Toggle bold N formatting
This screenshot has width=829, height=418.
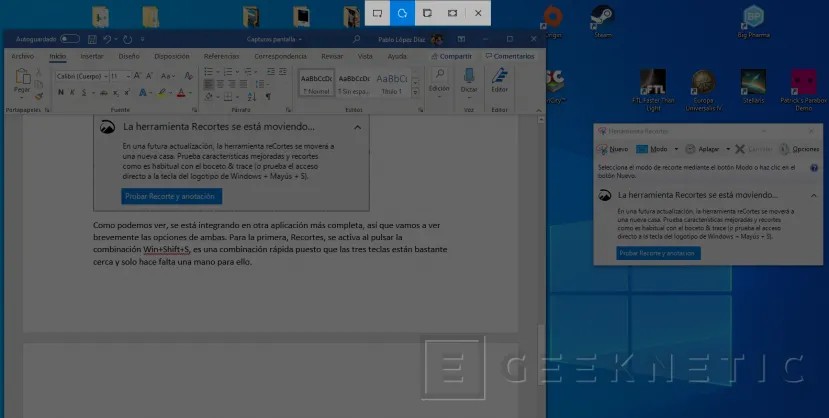(60, 92)
